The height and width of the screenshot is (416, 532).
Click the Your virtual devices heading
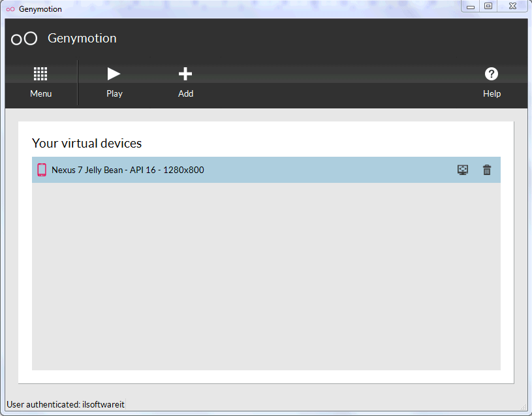87,143
